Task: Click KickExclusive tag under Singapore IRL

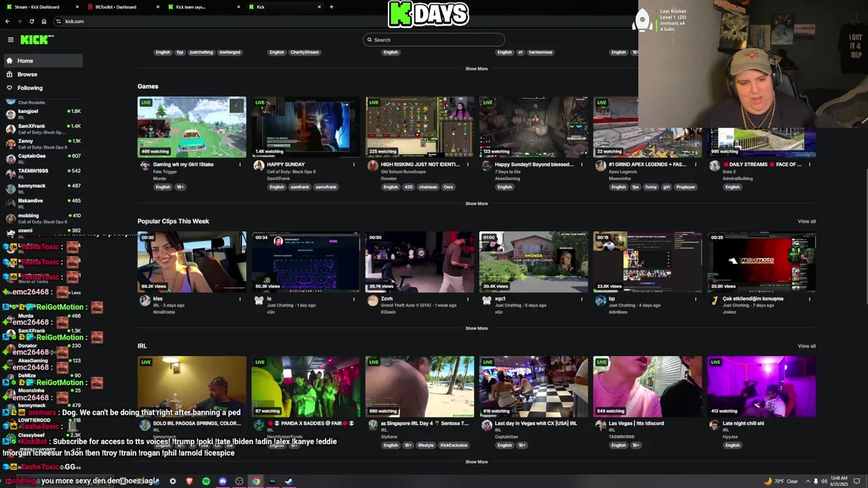Action: (454, 445)
